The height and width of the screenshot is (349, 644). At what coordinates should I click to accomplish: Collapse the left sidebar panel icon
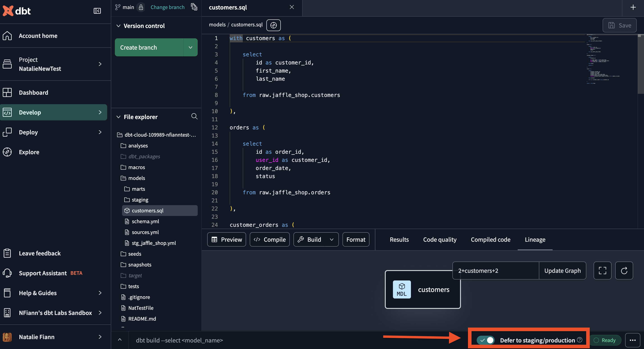click(97, 11)
